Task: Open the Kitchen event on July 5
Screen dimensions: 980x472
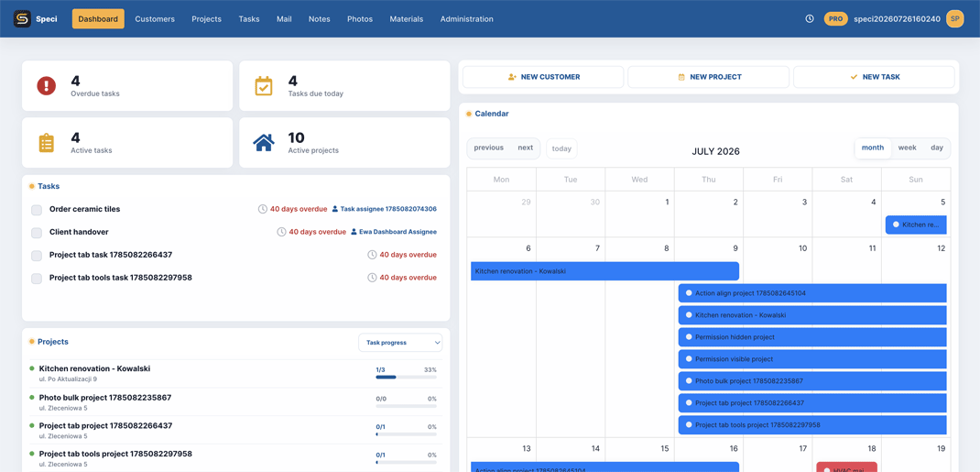Action: point(916,225)
